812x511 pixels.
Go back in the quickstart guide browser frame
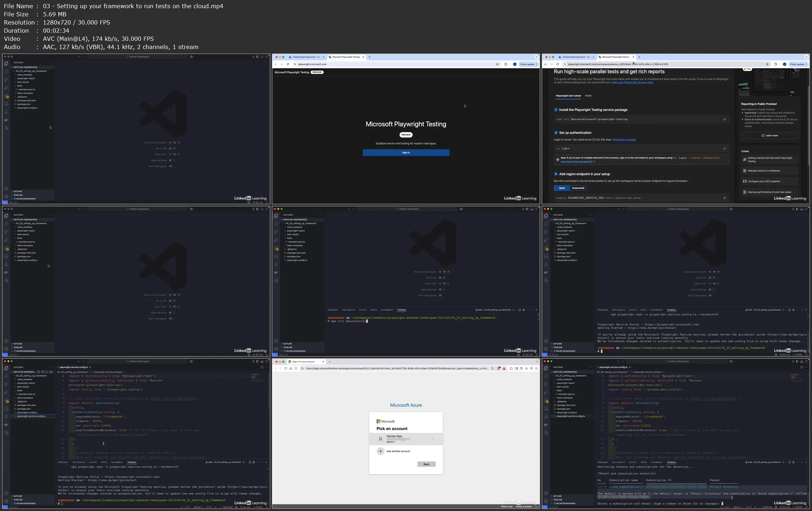click(x=546, y=64)
